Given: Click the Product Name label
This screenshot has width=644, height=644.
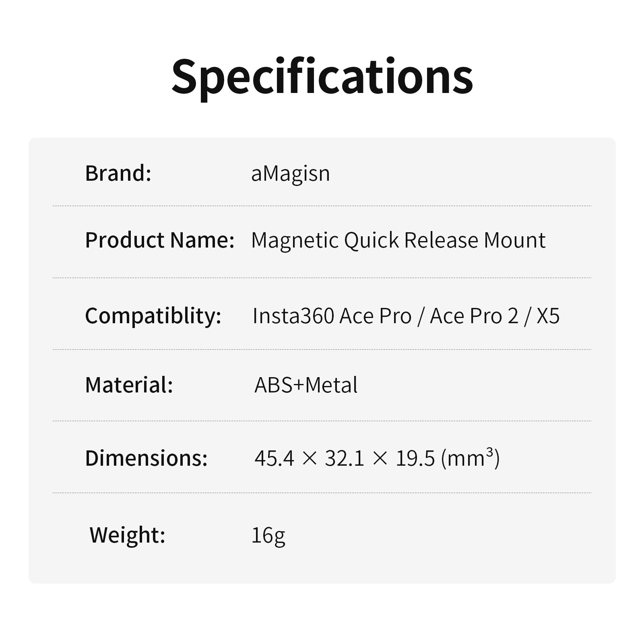Looking at the screenshot, I should (159, 240).
